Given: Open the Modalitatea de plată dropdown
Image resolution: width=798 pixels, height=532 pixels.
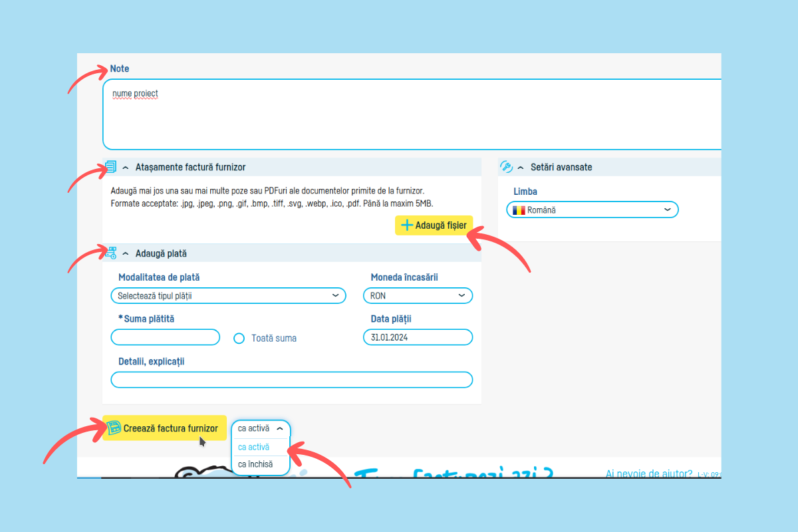Looking at the screenshot, I should [228, 296].
